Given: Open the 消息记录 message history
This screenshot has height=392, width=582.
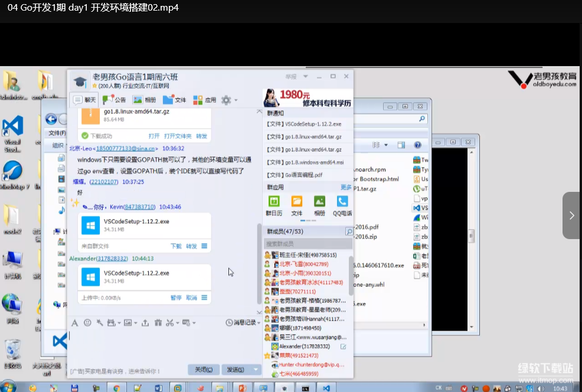Looking at the screenshot, I should [243, 322].
